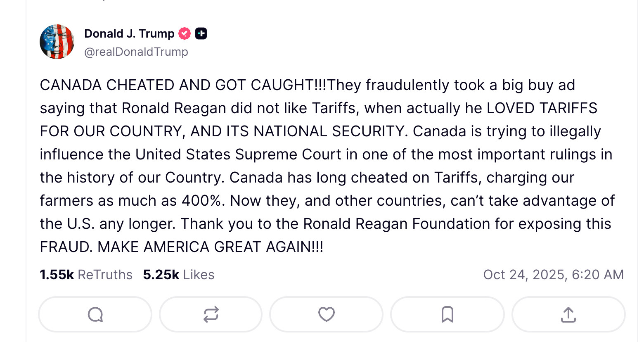The width and height of the screenshot is (644, 342).
Task: Click the dark plus badge beside the name
Action: [201, 33]
